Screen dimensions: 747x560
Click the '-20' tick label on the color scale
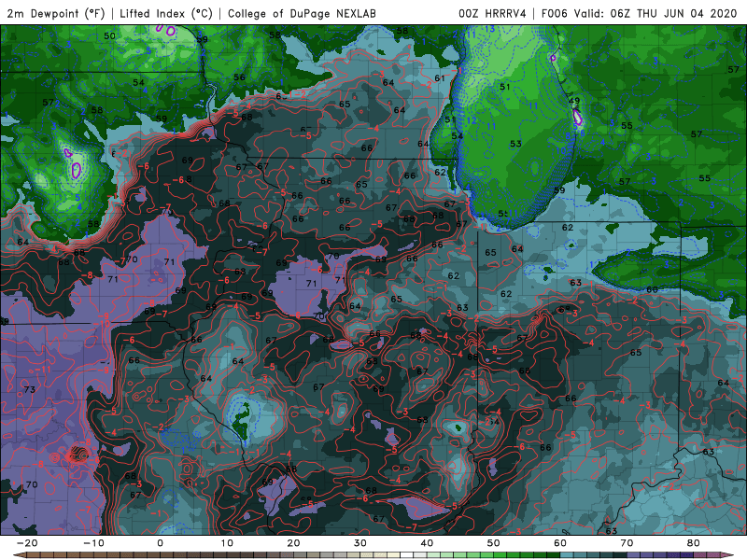pos(26,543)
